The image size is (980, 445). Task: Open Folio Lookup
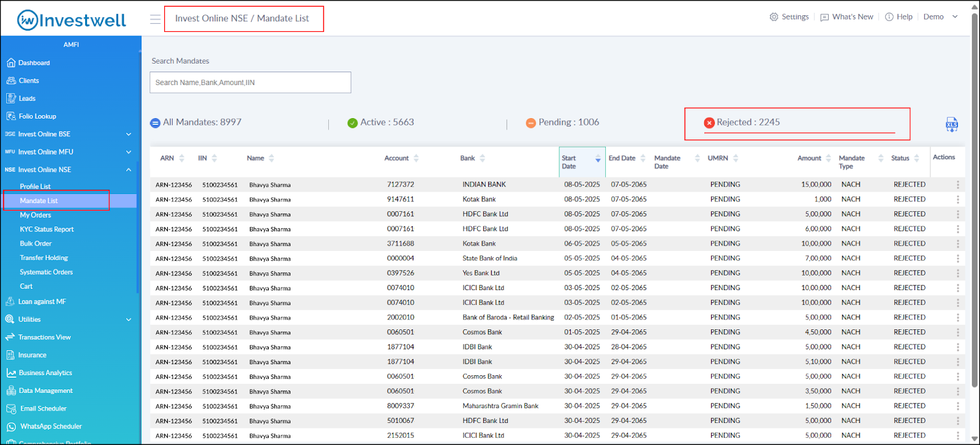click(x=37, y=116)
